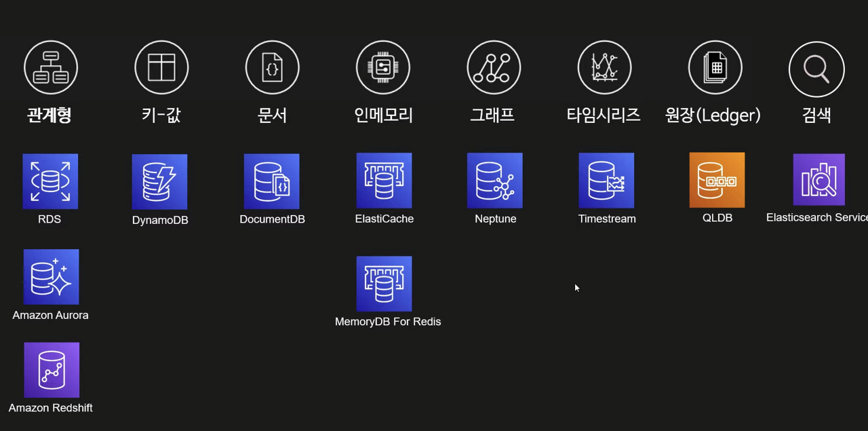Select the Timestream text label
Screen dimensions: 868x431
coord(607,219)
